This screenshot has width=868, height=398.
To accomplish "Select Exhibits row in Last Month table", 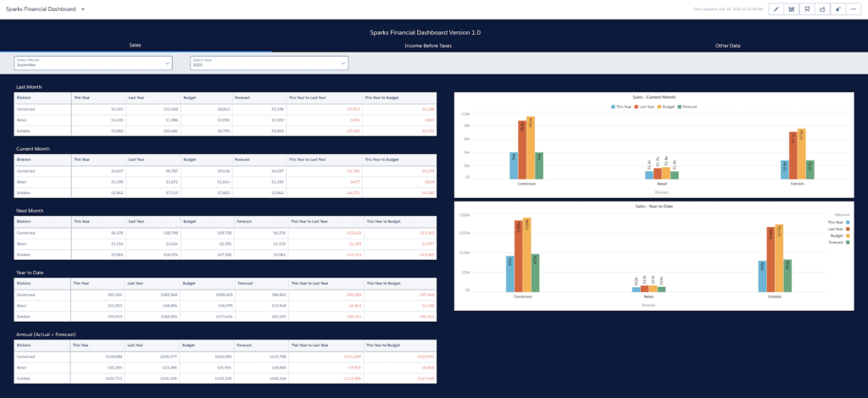I will [x=225, y=130].
